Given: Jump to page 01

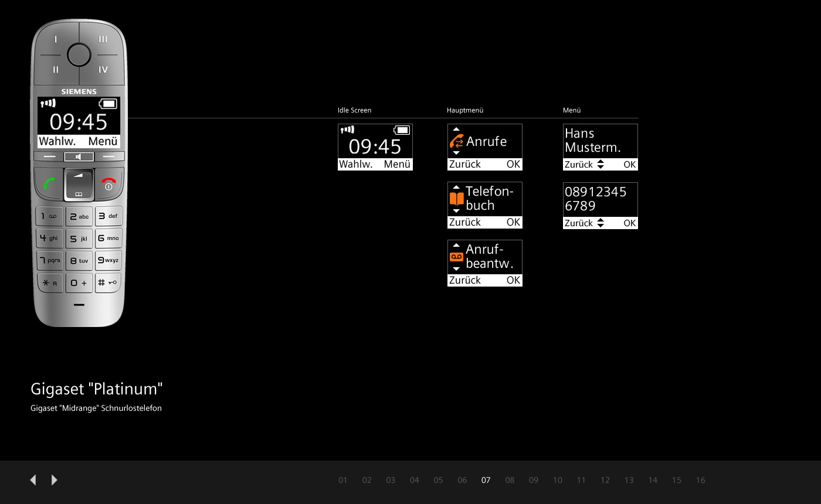Looking at the screenshot, I should pos(343,480).
